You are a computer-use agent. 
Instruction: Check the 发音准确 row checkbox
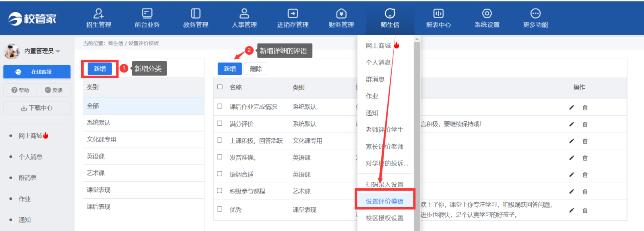[x=220, y=156]
